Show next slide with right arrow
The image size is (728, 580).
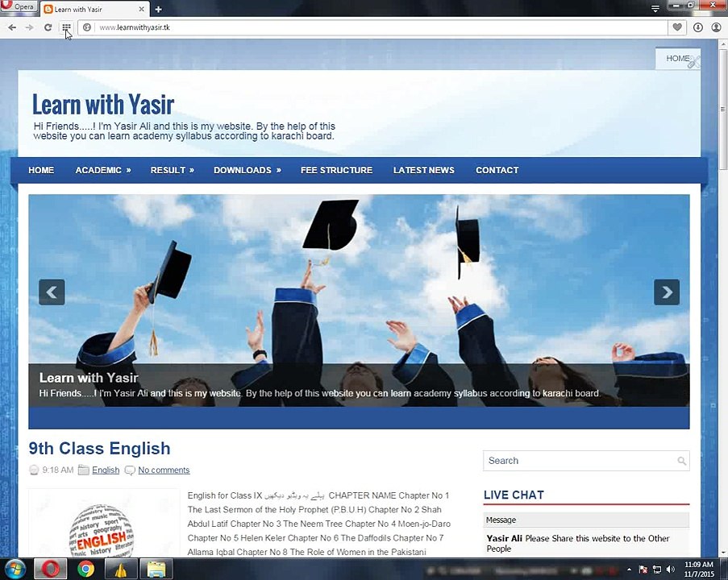coord(666,292)
